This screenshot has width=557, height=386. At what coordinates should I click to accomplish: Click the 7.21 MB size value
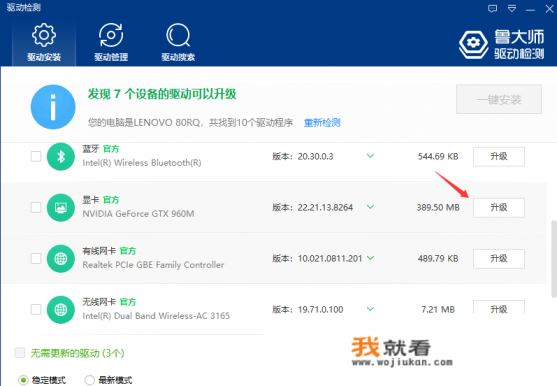(438, 310)
